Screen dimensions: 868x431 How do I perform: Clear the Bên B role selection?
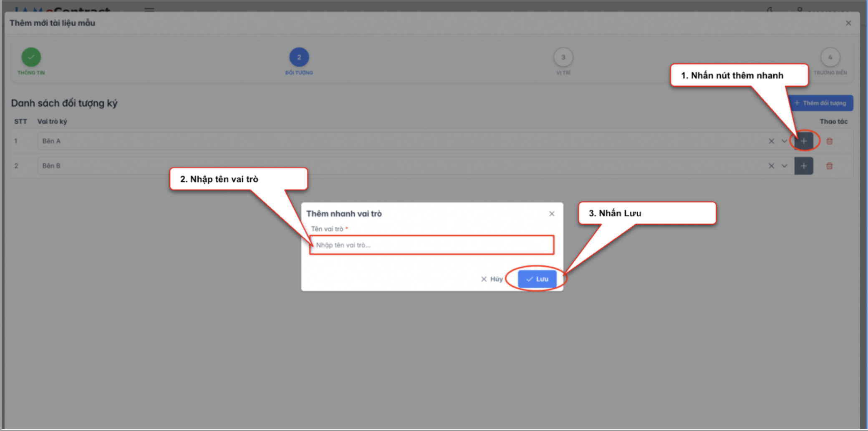point(771,166)
